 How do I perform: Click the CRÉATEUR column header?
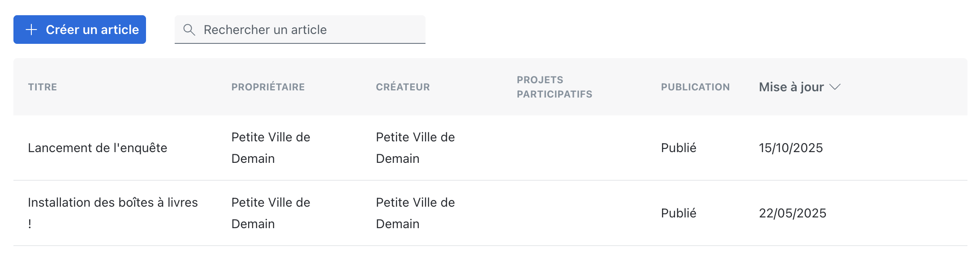pos(403,87)
